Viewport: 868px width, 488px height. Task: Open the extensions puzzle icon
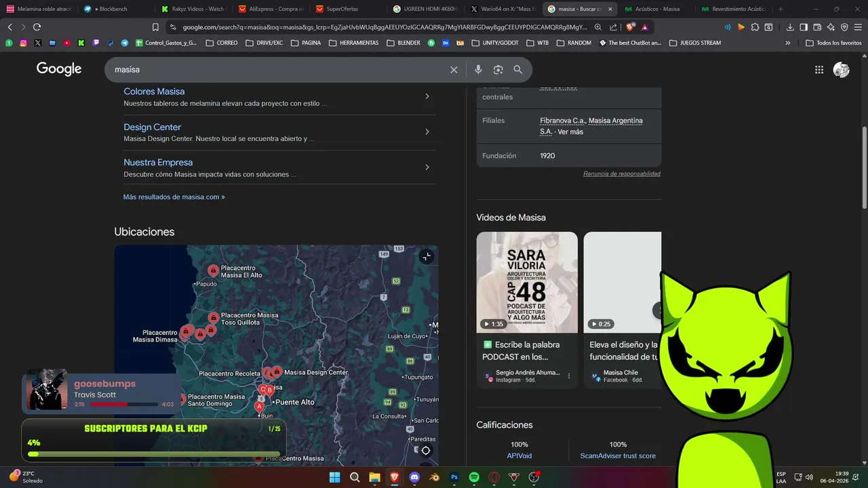pyautogui.click(x=755, y=27)
